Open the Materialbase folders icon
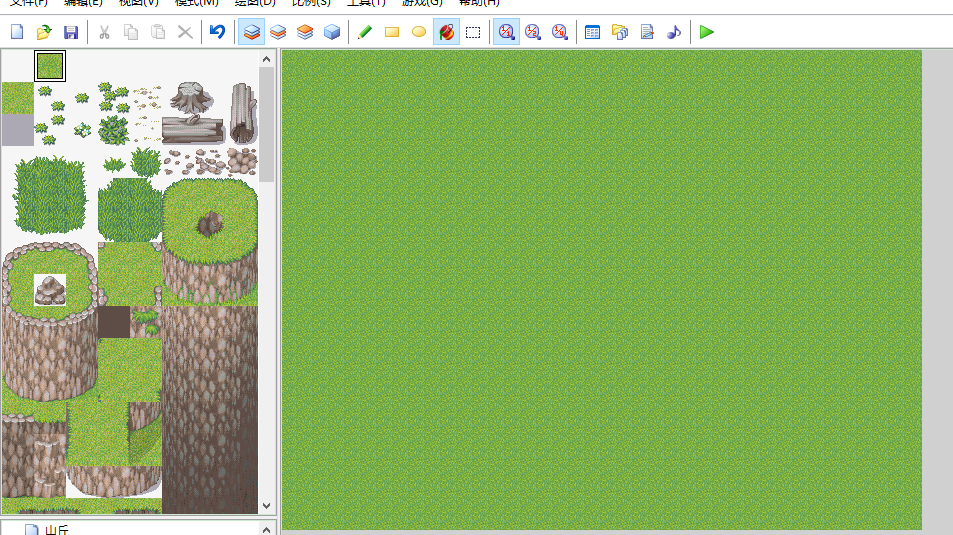This screenshot has height=535, width=953. click(x=620, y=32)
